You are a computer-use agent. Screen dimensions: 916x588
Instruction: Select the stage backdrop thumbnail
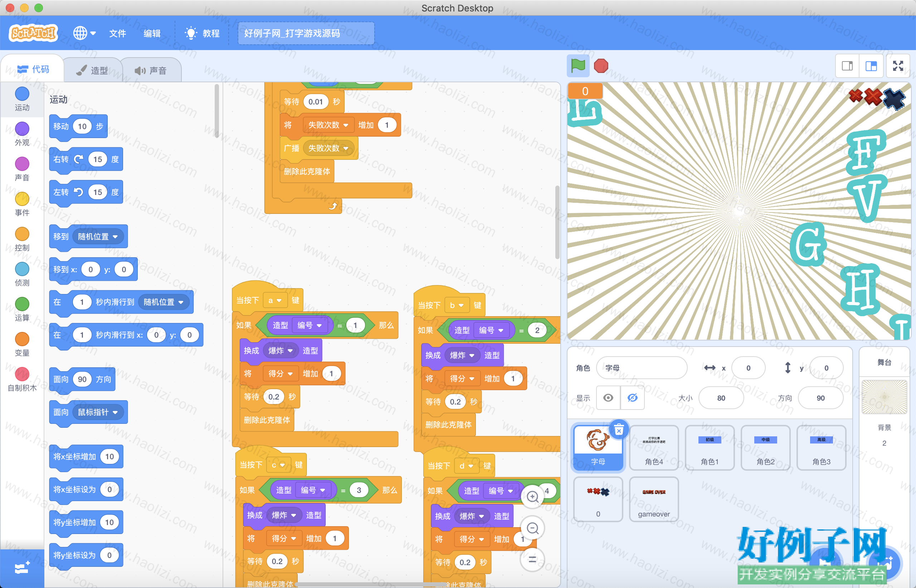884,397
